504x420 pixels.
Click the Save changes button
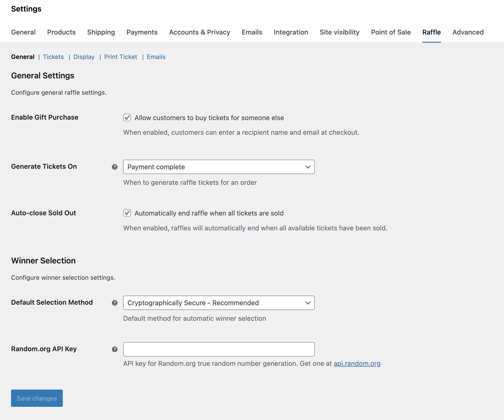click(36, 398)
